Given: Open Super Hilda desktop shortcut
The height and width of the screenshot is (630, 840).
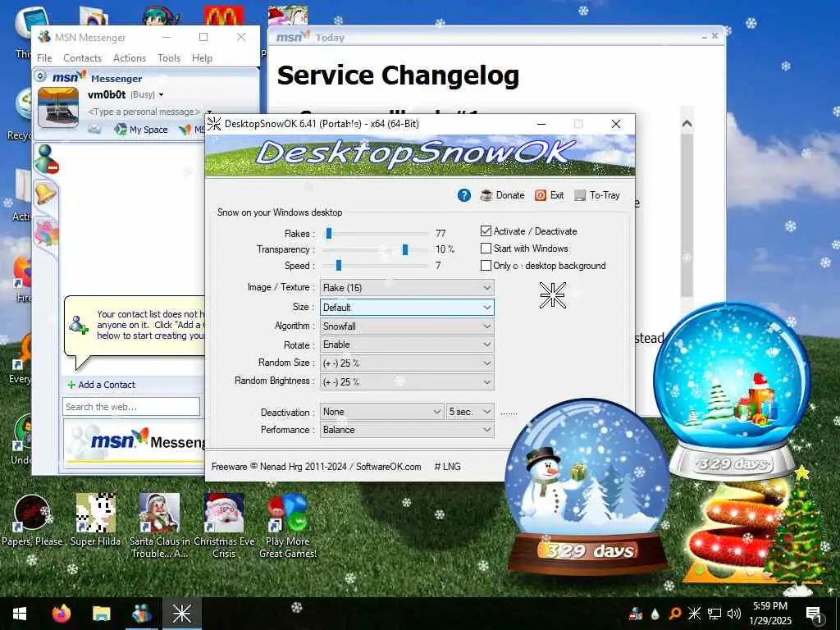Looking at the screenshot, I should pos(95,519).
